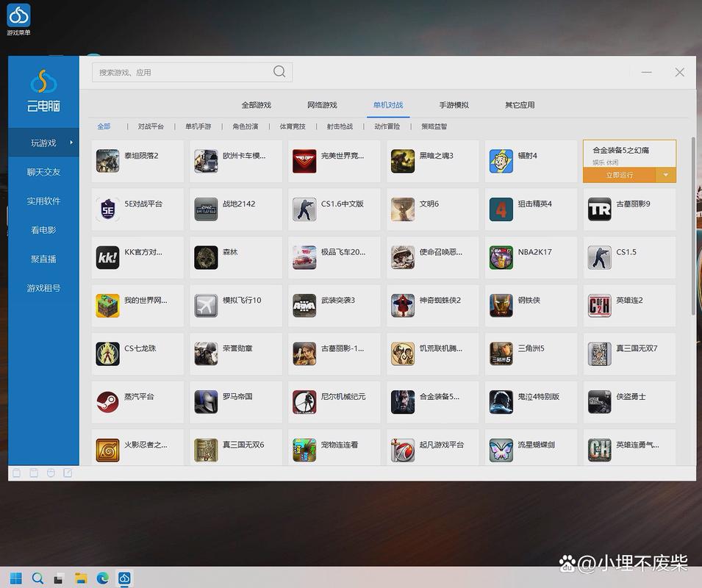Launch Company of Heroes 2 (英雄连2) icon

click(600, 306)
